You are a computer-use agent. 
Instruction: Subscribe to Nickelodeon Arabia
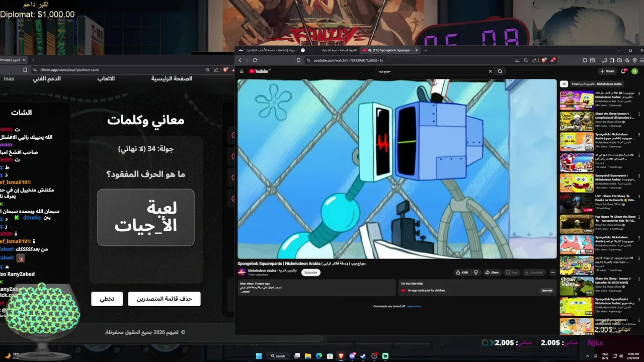[x=311, y=273]
